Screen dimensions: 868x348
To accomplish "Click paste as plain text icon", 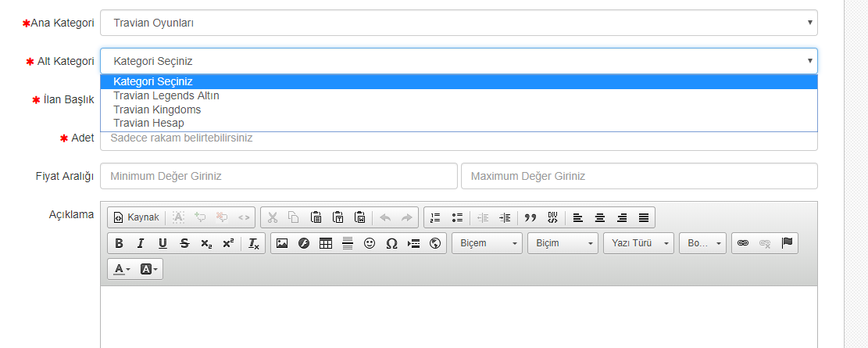I will [x=338, y=217].
